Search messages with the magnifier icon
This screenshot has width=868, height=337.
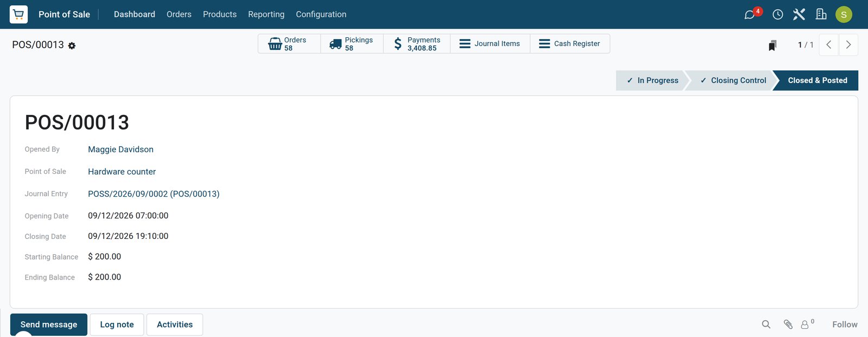click(766, 325)
